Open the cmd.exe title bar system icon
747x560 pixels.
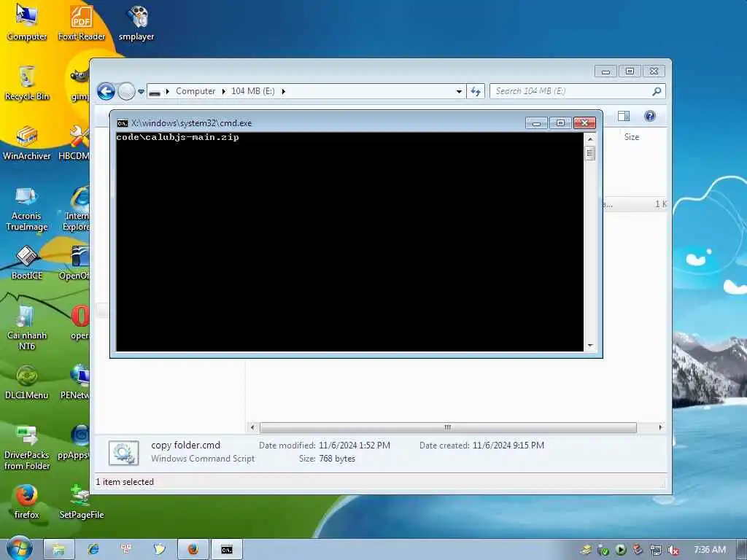[x=123, y=123]
